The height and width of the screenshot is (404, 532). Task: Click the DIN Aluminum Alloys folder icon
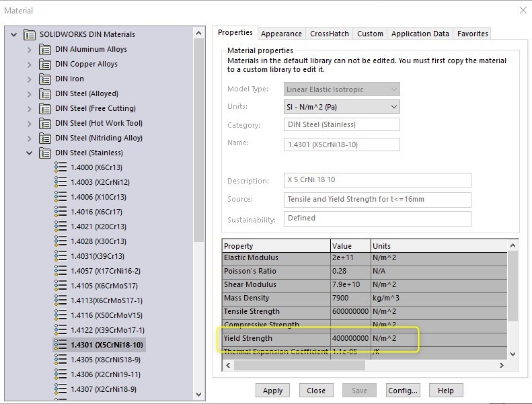click(x=45, y=50)
